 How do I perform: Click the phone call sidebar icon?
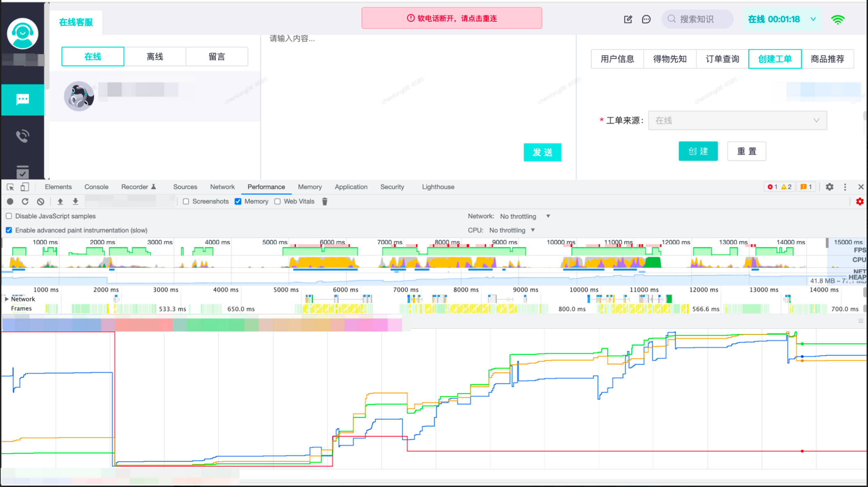point(23,136)
